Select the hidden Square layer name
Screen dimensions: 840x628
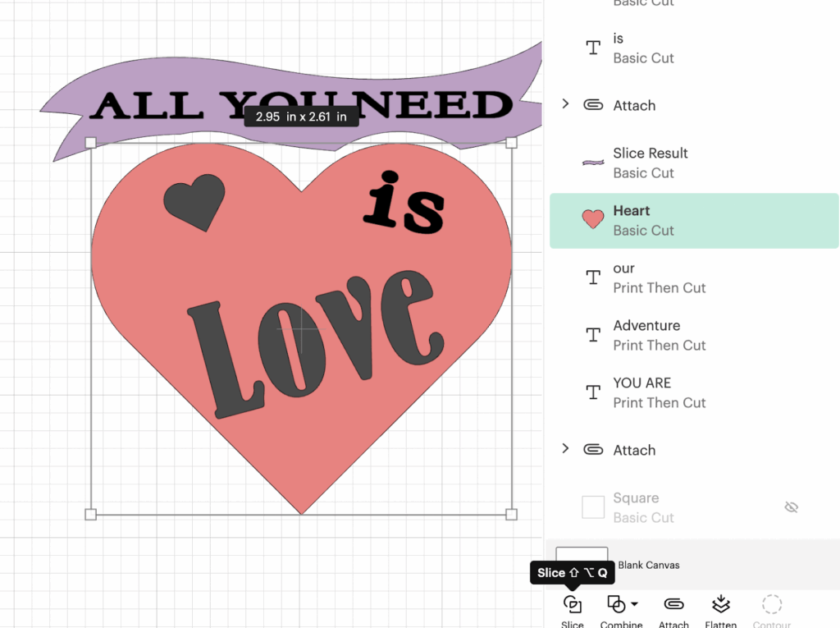click(x=636, y=498)
